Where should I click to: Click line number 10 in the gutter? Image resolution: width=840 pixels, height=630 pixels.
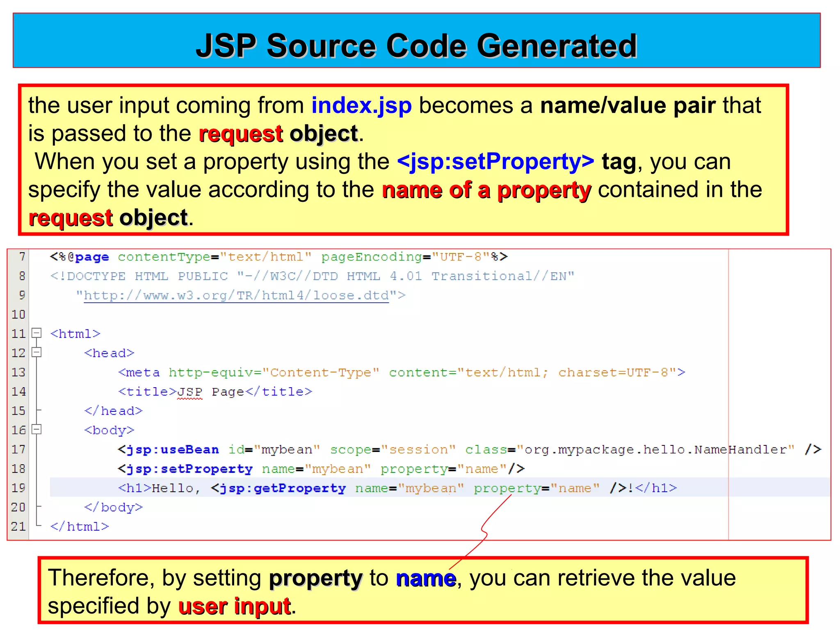click(x=18, y=315)
